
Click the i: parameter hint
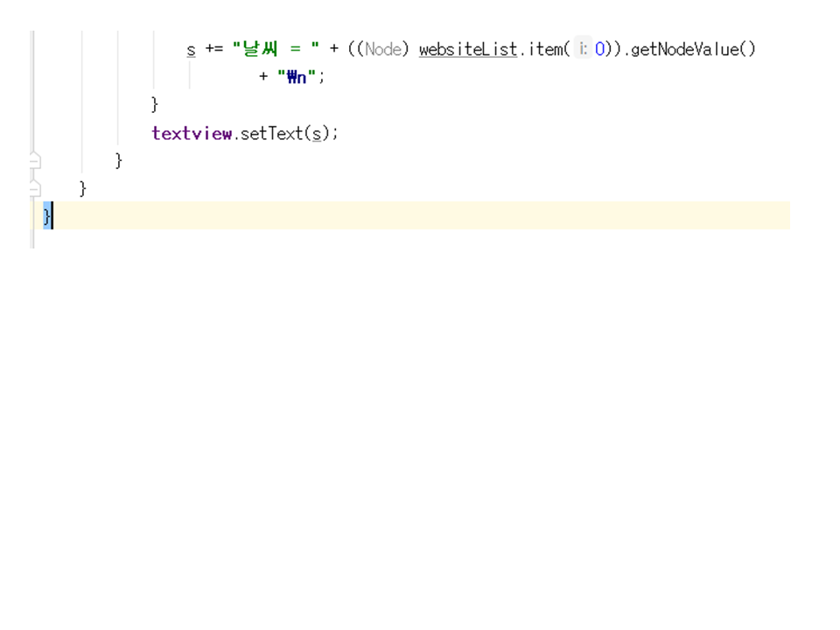583,49
